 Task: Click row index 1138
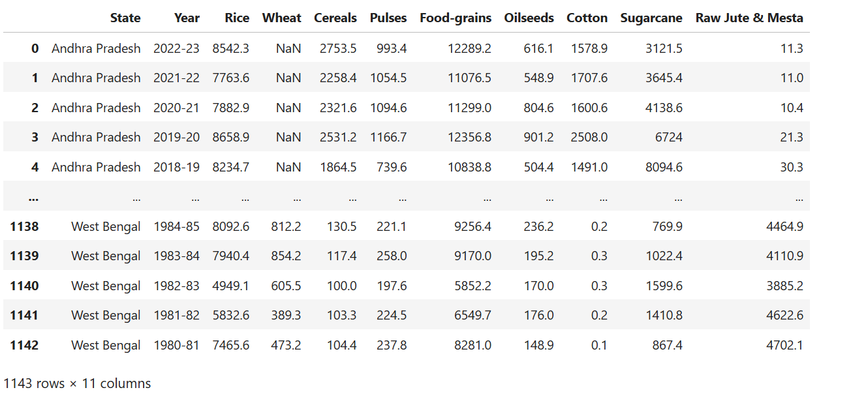click(x=24, y=227)
